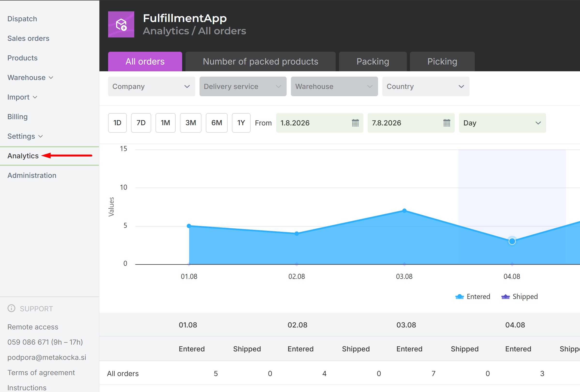Click the 03.08 x-axis label on the chart
580x392 pixels.
(x=404, y=276)
